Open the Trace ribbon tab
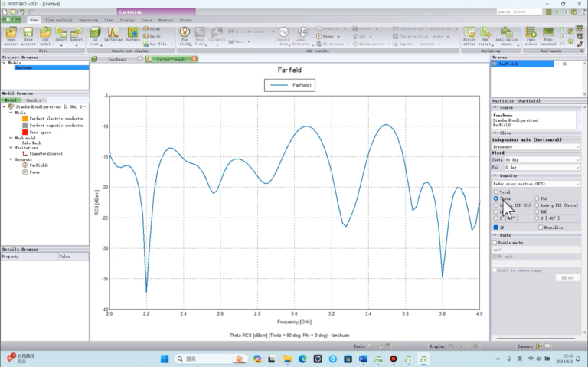Screen dimensions: 588x367 coord(147,20)
